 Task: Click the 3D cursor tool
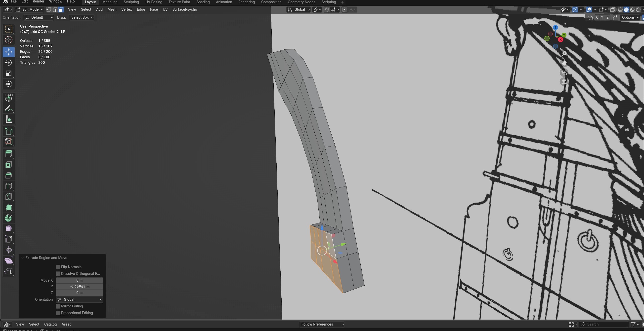pos(8,40)
